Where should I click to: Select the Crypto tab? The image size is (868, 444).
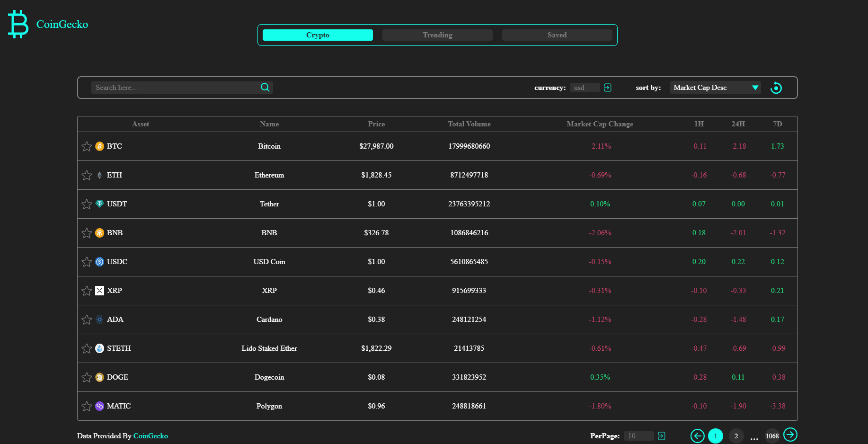coord(318,35)
